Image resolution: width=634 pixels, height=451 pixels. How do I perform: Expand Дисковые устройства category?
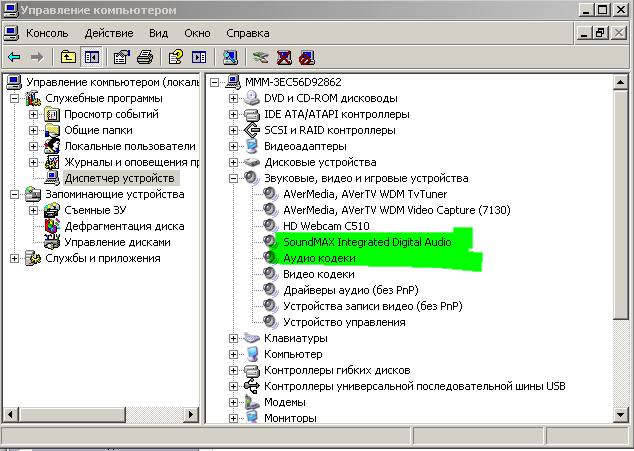(233, 162)
